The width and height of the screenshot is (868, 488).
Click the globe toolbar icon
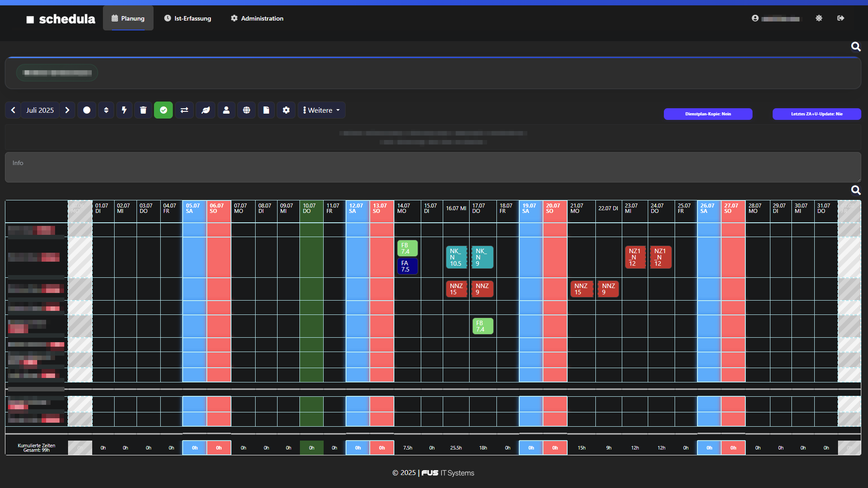coord(246,110)
